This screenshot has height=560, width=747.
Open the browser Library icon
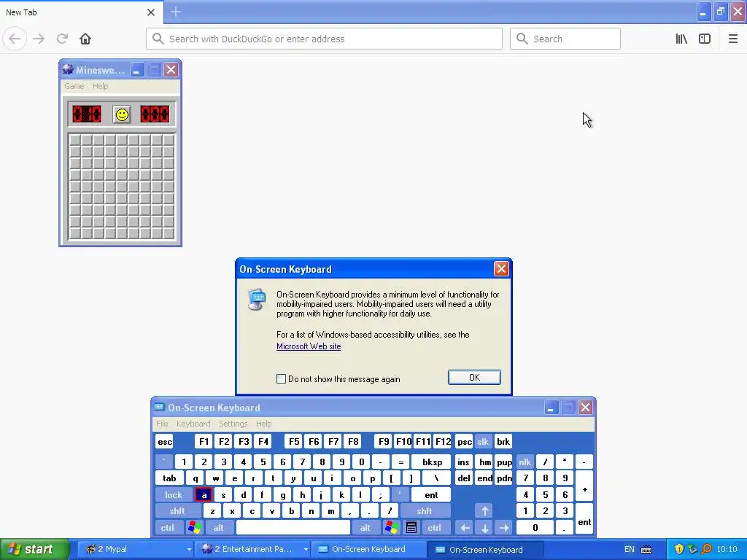(x=681, y=39)
